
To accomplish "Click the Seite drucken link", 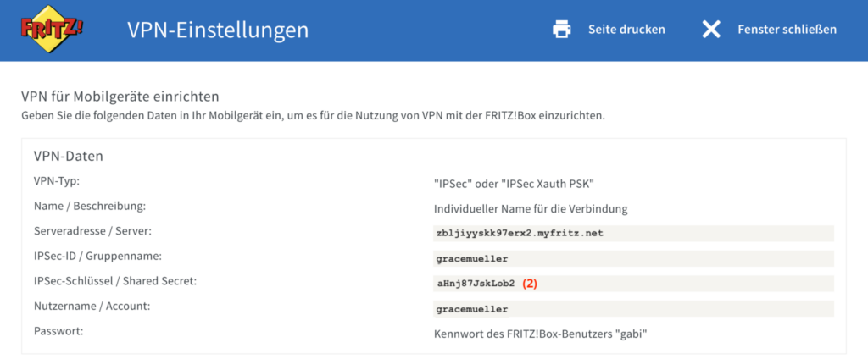I will [x=626, y=30].
